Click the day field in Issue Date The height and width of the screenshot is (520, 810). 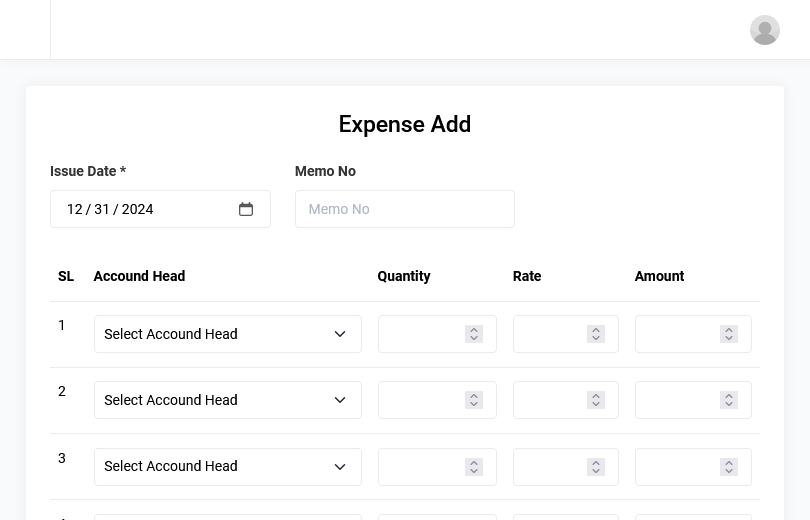click(102, 209)
